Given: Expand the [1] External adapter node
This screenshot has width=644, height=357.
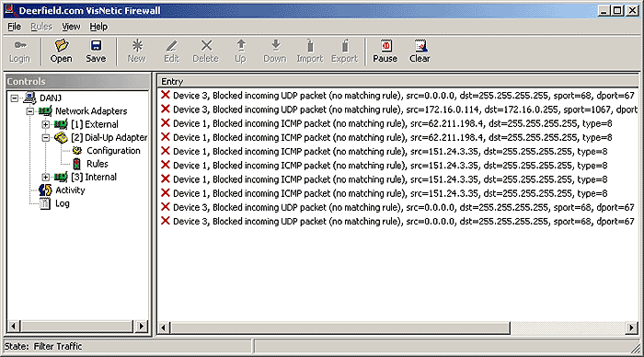Looking at the screenshot, I should (x=46, y=124).
